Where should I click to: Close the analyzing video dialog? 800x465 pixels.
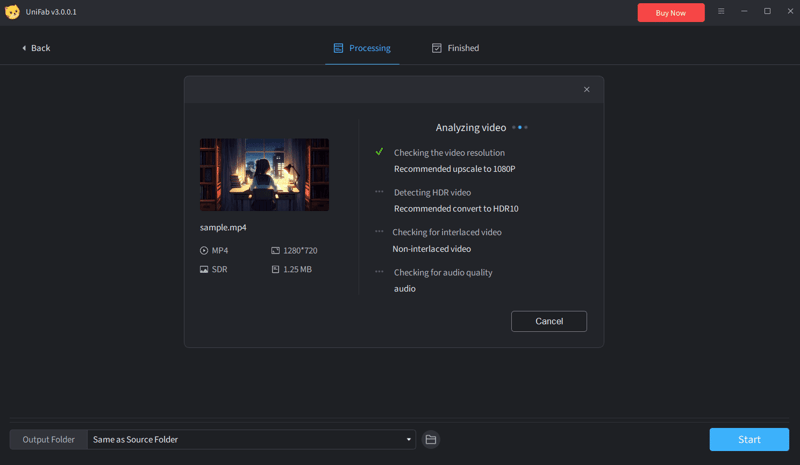click(587, 90)
